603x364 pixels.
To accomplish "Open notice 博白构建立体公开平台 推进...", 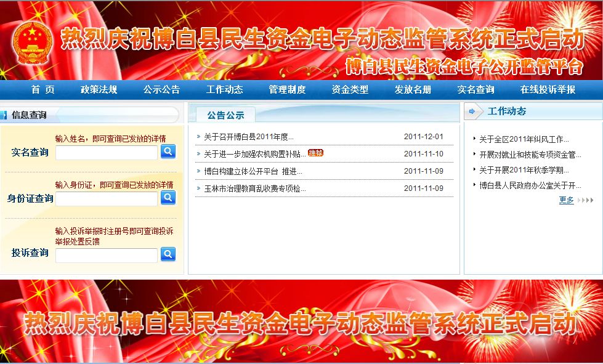I will (x=253, y=171).
